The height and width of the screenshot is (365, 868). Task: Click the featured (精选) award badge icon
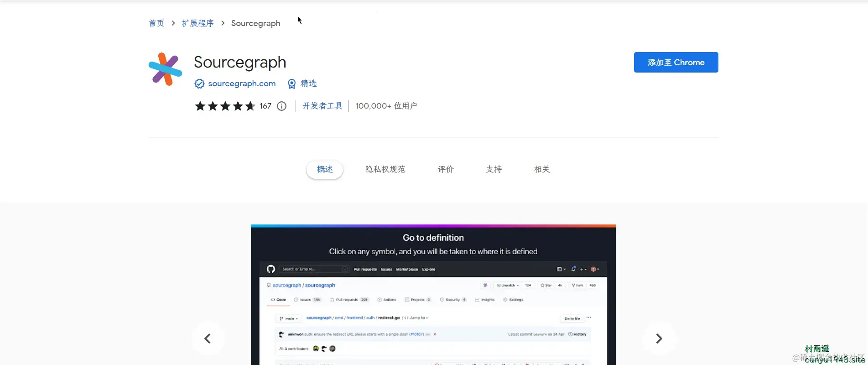291,83
